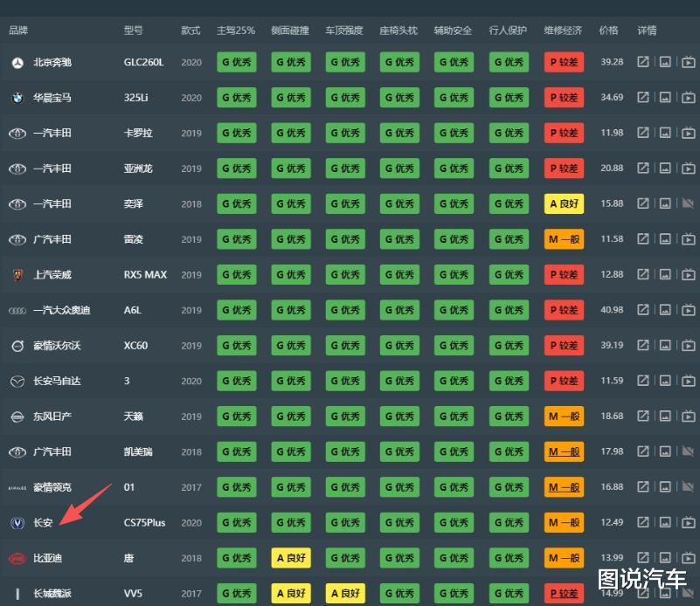Click A 良好 roof-strength badge for VV5
This screenshot has height=606, width=700.
point(345,593)
